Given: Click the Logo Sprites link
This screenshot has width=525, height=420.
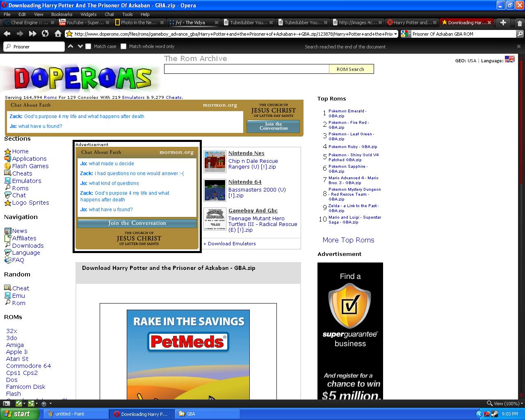Looking at the screenshot, I should click(x=30, y=203).
